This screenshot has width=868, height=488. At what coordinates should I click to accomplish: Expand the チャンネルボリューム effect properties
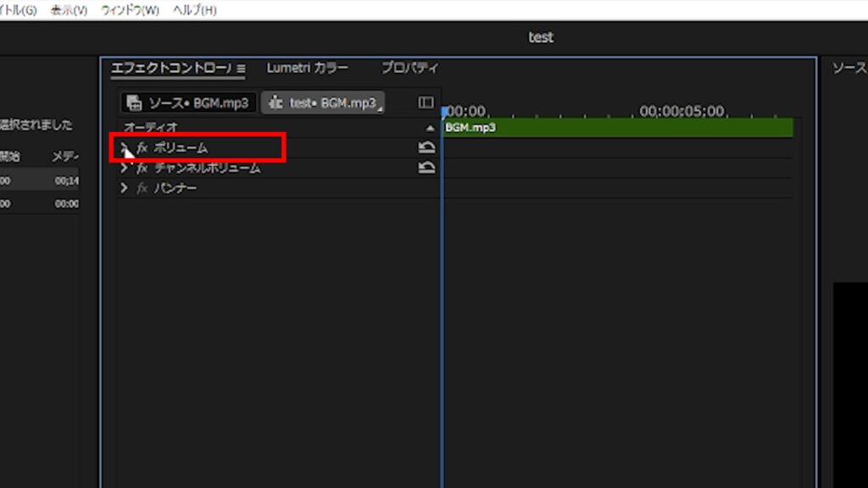(x=124, y=168)
